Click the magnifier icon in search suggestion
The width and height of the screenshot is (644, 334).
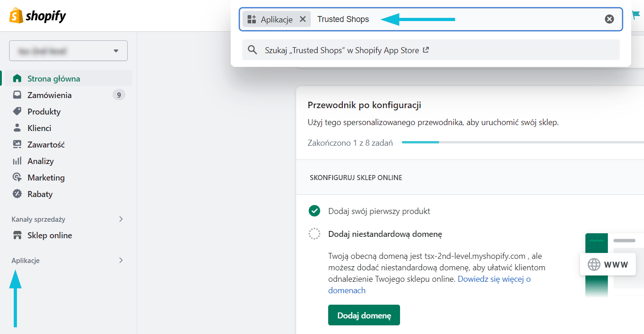pos(252,50)
